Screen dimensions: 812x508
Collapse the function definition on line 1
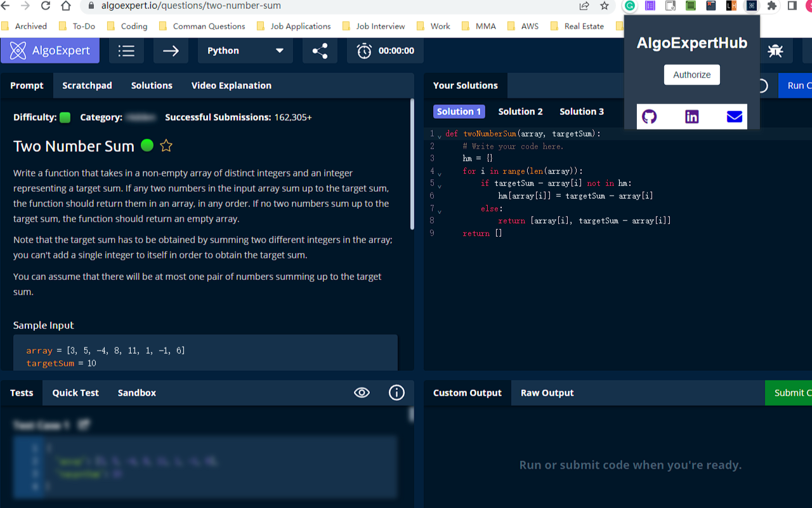pos(440,137)
